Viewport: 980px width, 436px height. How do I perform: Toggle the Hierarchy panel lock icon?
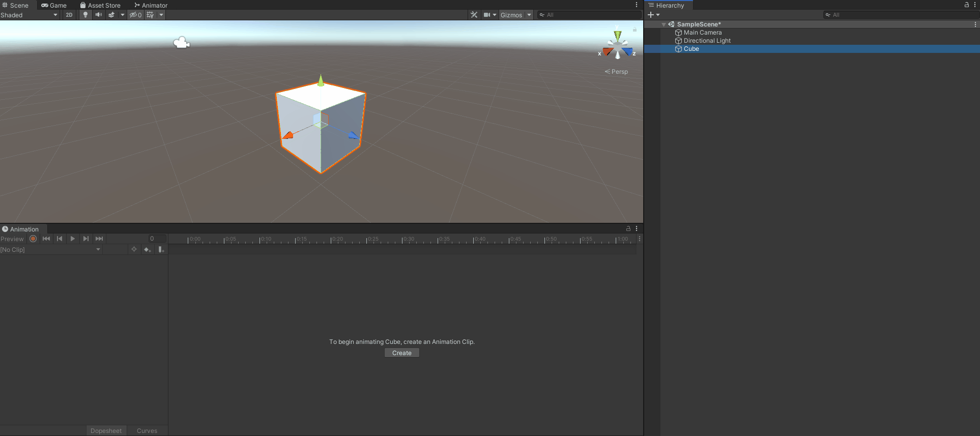(966, 5)
